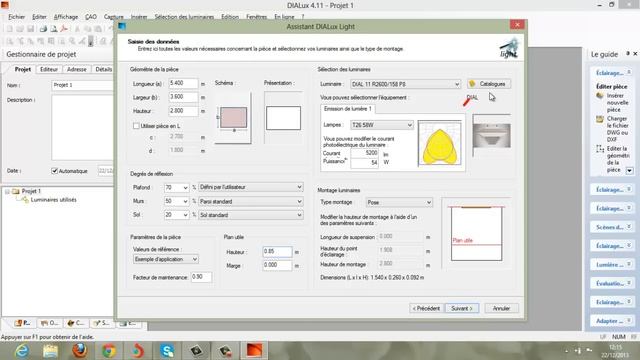Switch to the Adresse tab in project manager

click(x=76, y=69)
